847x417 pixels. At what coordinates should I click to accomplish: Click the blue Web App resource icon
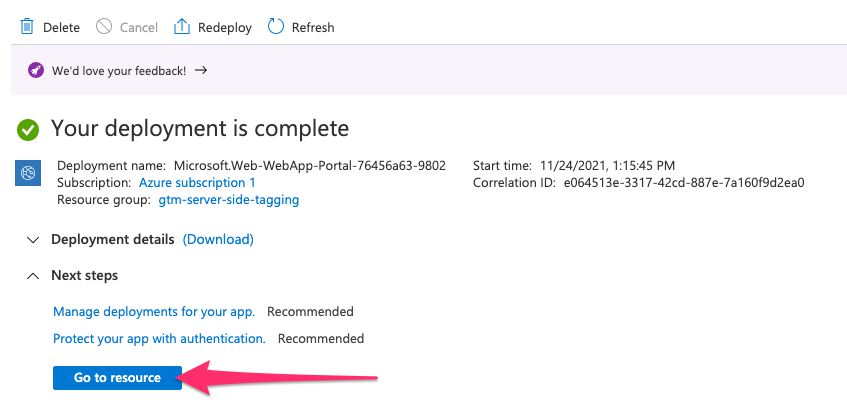click(28, 173)
